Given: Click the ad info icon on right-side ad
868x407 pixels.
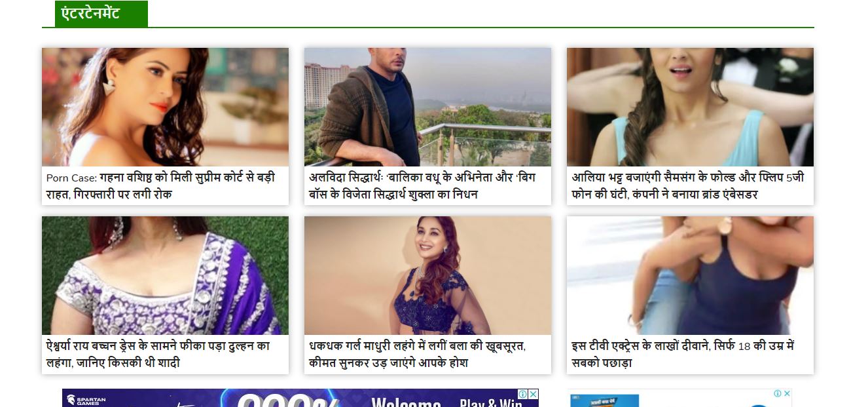Looking at the screenshot, I should click(x=777, y=393).
